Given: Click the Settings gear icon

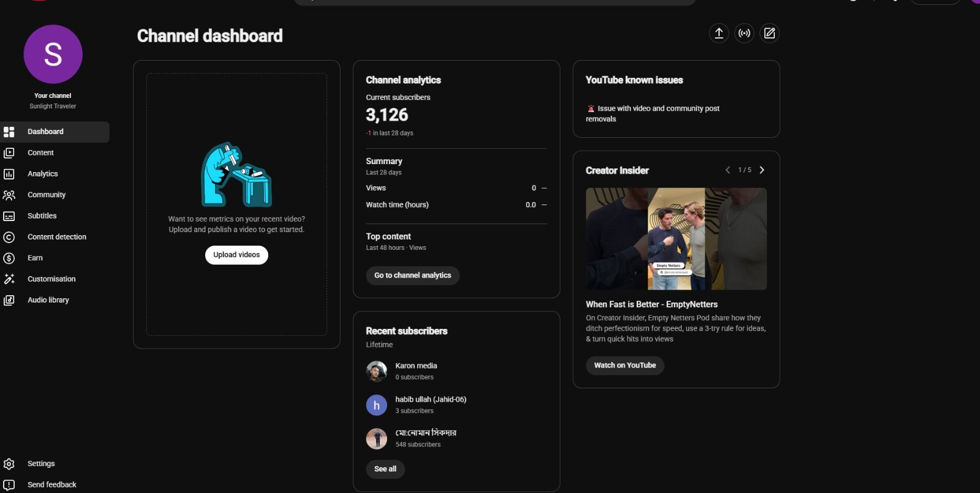Looking at the screenshot, I should coord(9,464).
